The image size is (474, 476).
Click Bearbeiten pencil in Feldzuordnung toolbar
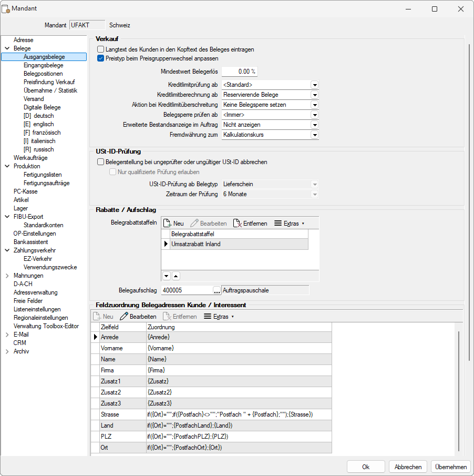point(124,317)
